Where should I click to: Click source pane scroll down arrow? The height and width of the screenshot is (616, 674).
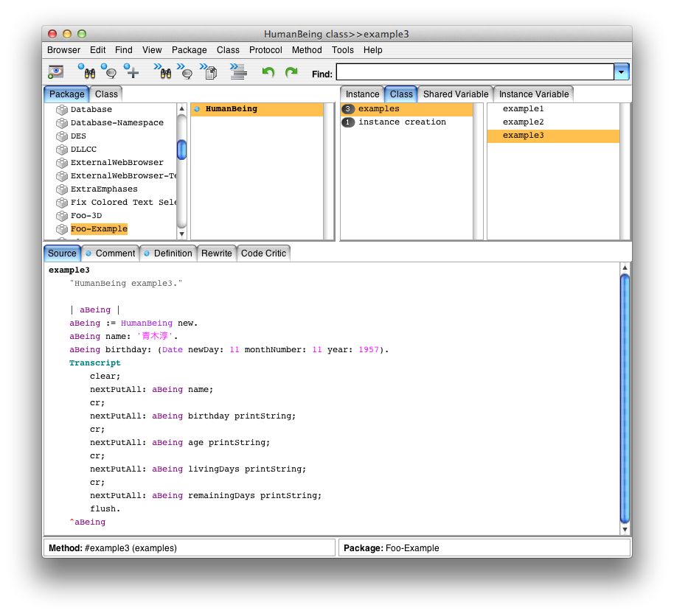(625, 530)
